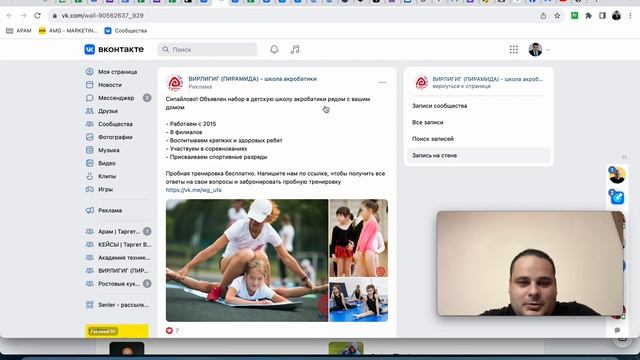Click the post's community avatar
The width and height of the screenshot is (640, 360).
tap(175, 82)
